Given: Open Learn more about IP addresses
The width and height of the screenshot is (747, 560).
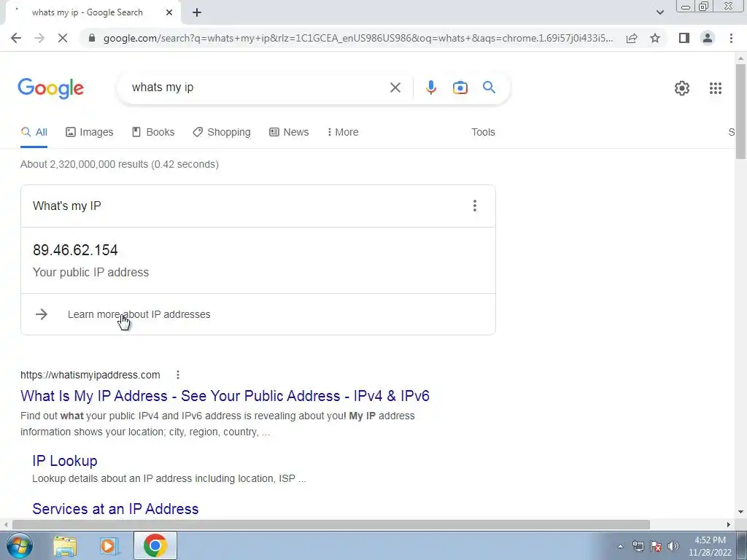Looking at the screenshot, I should click(139, 314).
